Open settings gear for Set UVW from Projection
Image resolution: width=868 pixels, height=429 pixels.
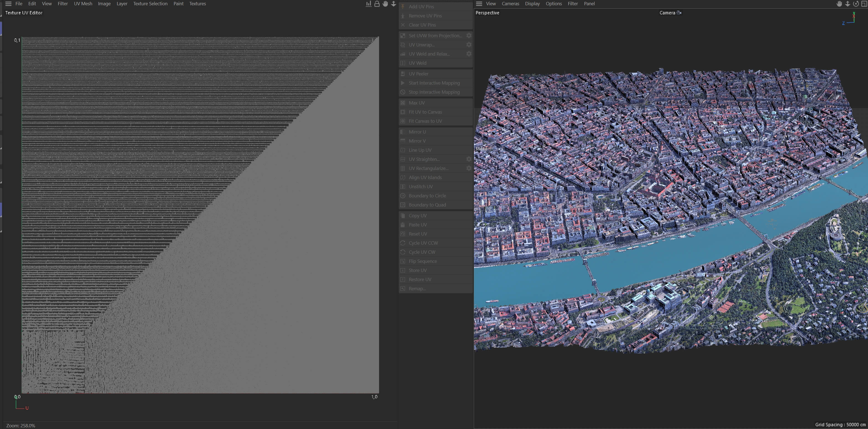point(469,35)
